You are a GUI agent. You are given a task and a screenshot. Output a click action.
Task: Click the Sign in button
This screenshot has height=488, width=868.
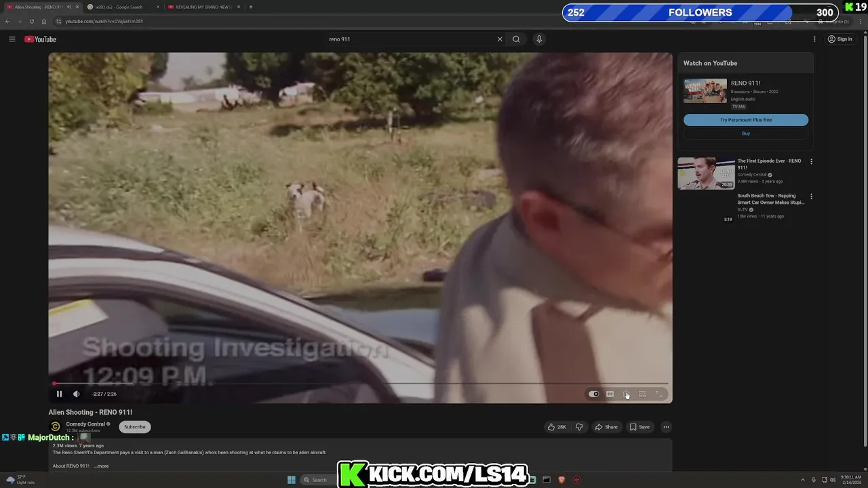click(840, 39)
